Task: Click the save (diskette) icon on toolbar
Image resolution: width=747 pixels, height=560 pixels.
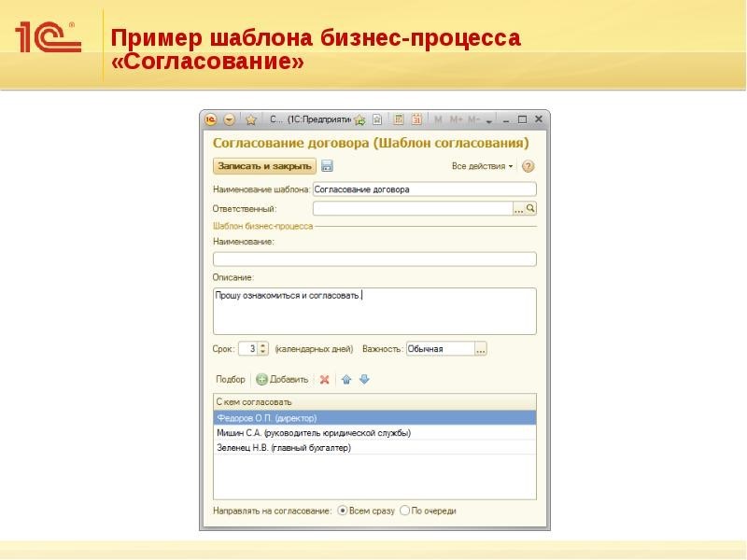Action: point(327,167)
